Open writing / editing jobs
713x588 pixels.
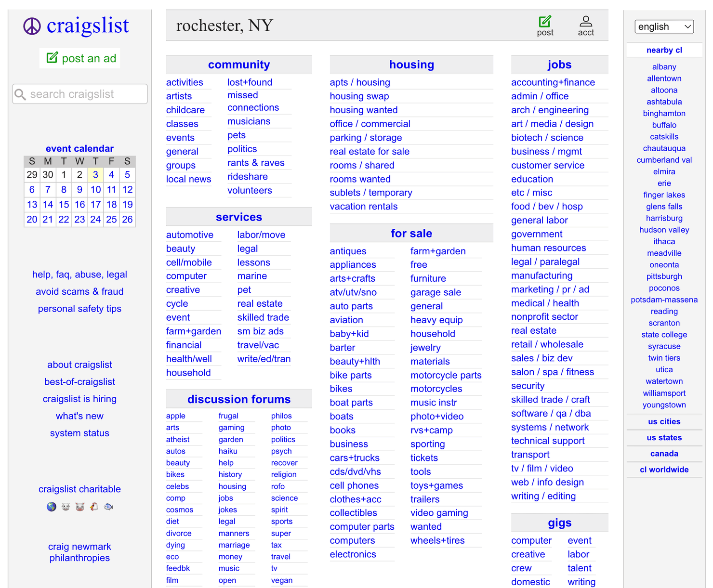click(543, 496)
